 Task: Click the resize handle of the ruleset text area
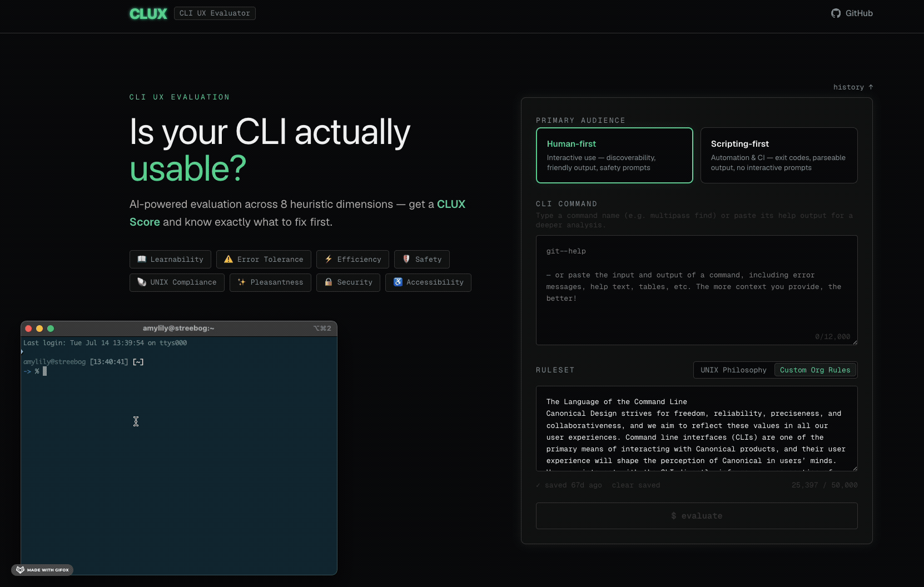855,468
